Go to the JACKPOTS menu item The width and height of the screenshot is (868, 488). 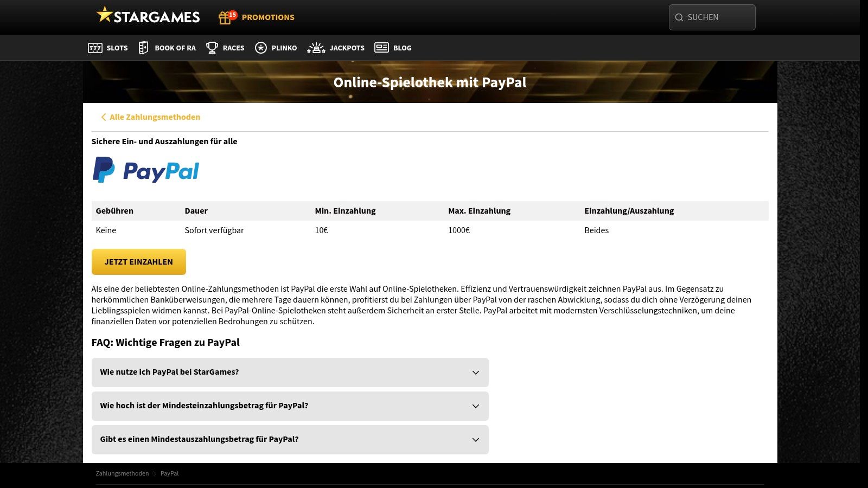tap(347, 48)
